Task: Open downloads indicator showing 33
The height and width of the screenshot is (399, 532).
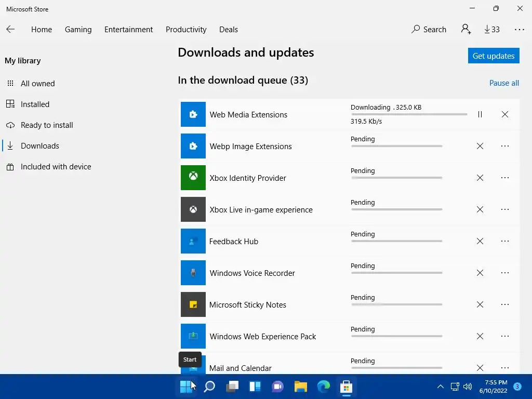Action: click(x=491, y=30)
